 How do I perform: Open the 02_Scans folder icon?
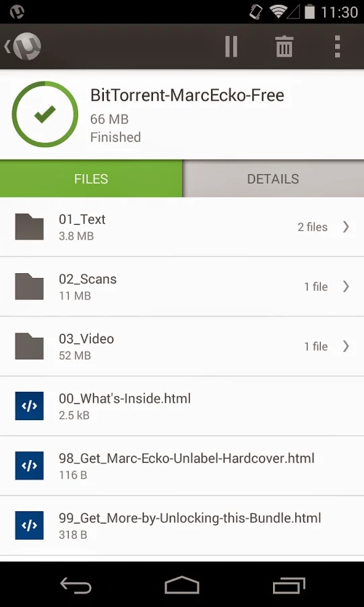(30, 286)
